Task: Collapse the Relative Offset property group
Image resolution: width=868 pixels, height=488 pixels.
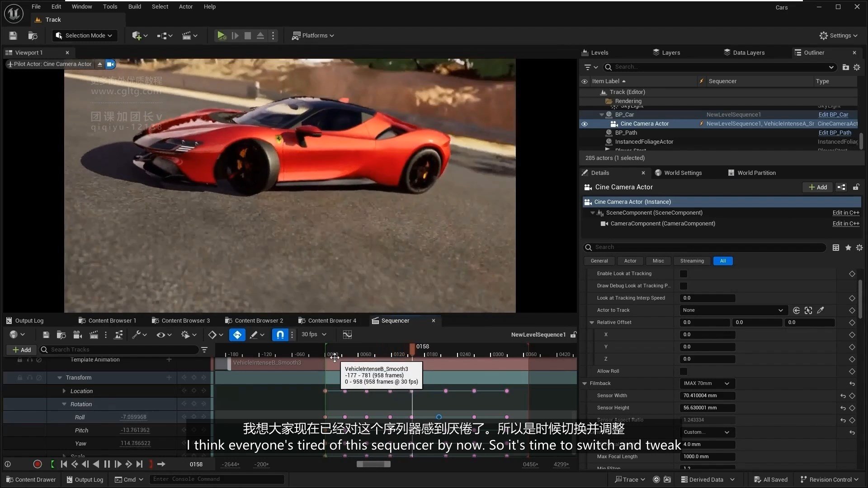Action: click(592, 323)
